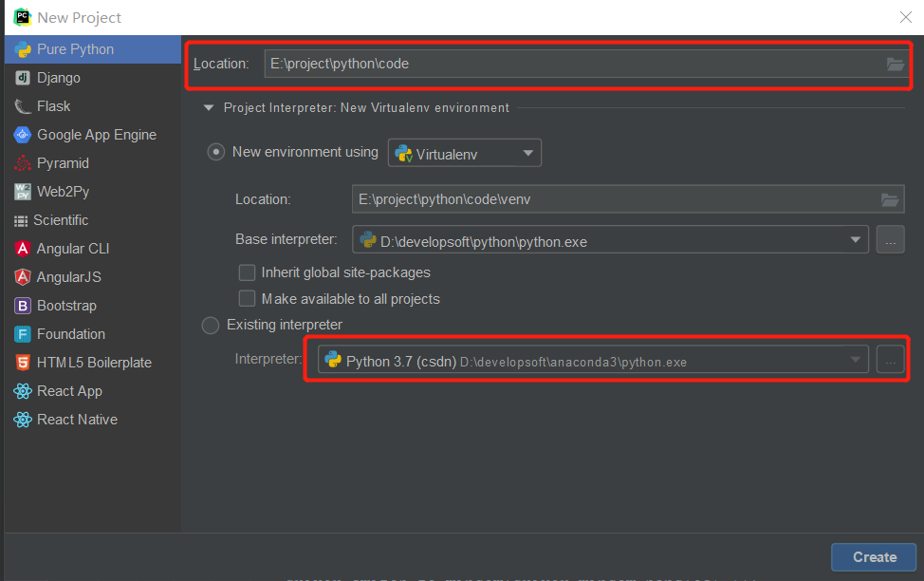Choose Flask project type

tap(93, 106)
